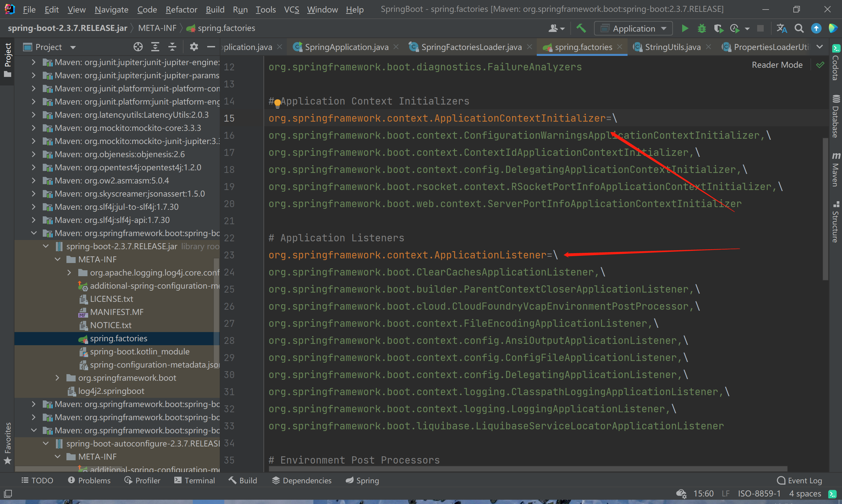Screen dimensions: 842x504
Task: Click caret position 15:60 in status bar
Action: tap(704, 493)
